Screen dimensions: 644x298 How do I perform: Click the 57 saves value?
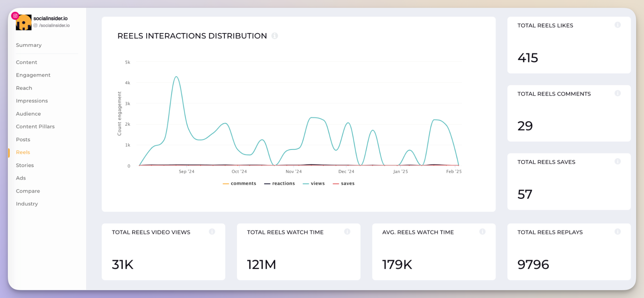tap(525, 195)
